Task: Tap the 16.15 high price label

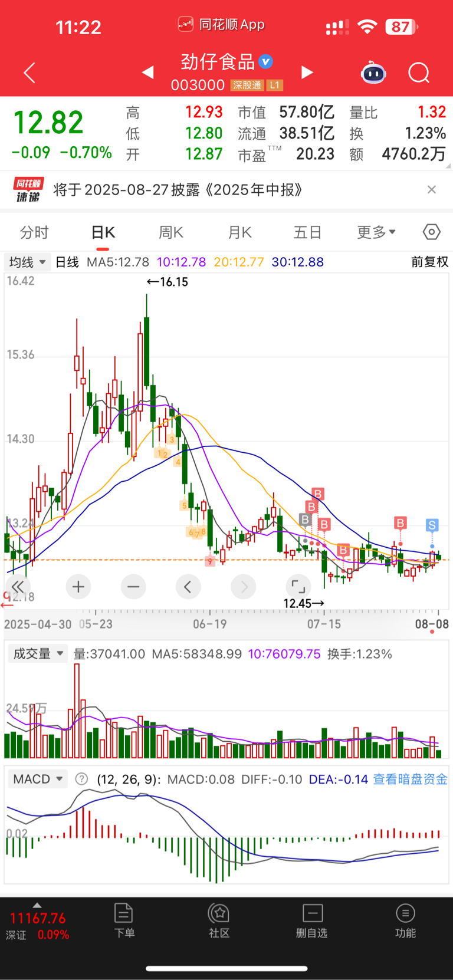Action: click(x=168, y=282)
